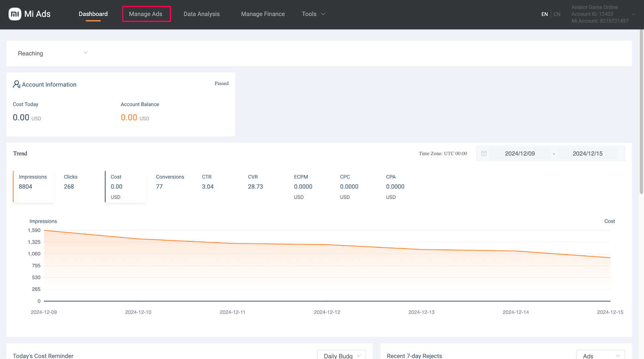Viewport: 644px width, 359px height.
Task: Open the Manage Ads tab
Action: pos(146,14)
